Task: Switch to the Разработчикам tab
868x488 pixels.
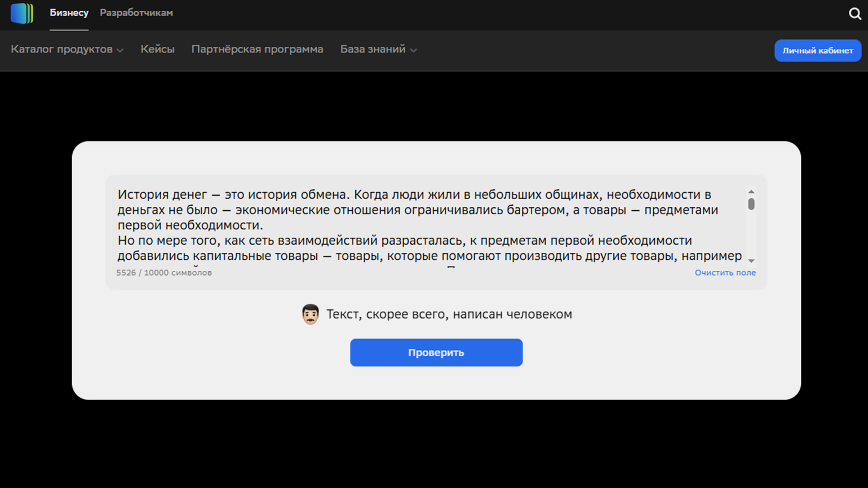Action: [x=136, y=13]
